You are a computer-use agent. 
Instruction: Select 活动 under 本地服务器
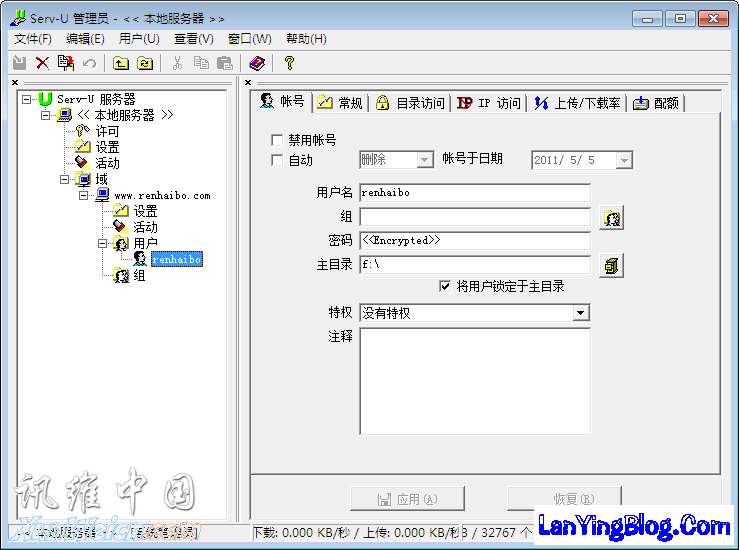tap(107, 163)
